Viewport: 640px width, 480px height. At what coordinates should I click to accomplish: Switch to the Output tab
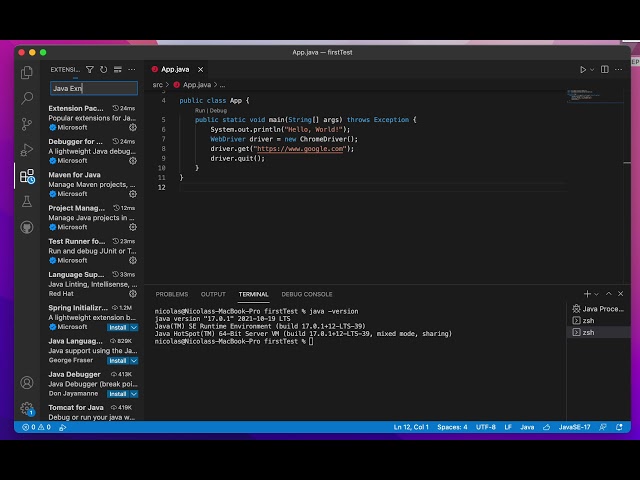tap(213, 294)
